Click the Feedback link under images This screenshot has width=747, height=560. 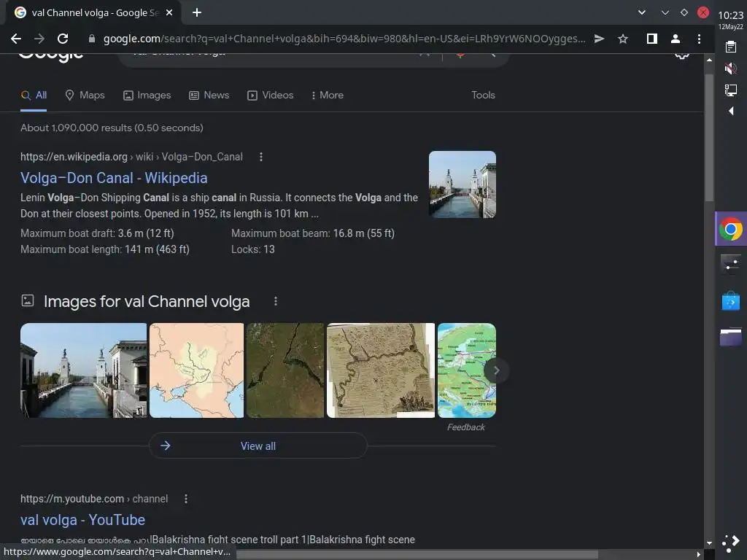coord(466,427)
